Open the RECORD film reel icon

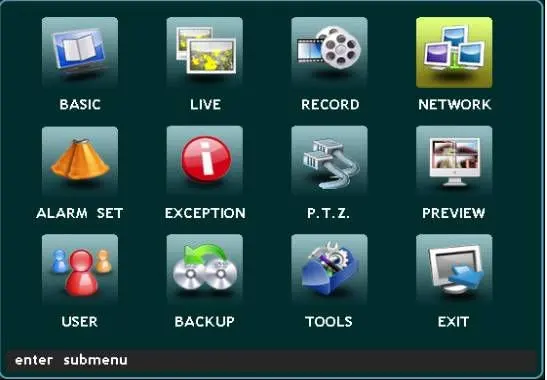[329, 52]
